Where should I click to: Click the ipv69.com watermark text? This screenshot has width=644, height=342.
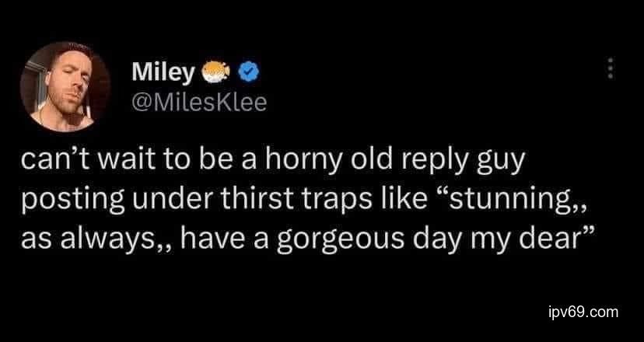coord(582,312)
